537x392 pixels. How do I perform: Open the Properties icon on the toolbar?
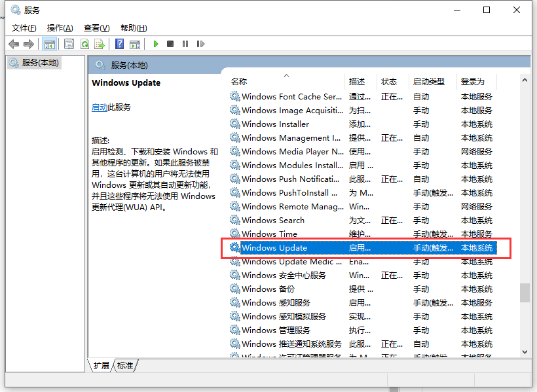point(69,43)
